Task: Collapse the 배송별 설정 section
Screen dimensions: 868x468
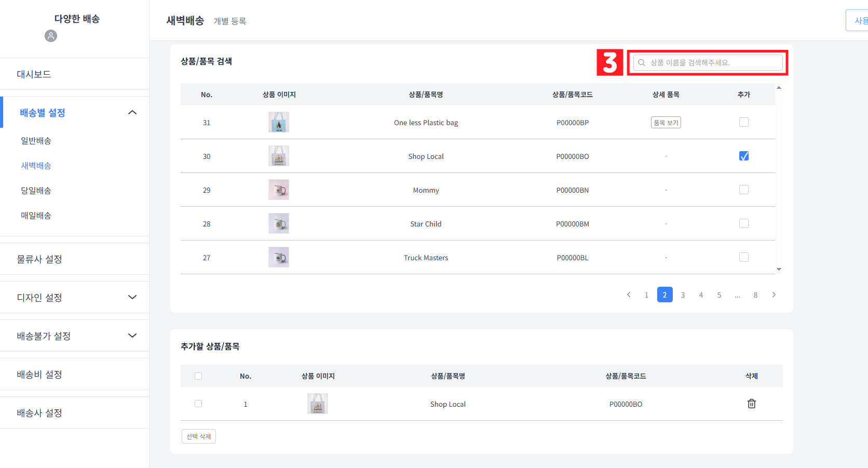Action: (x=132, y=112)
